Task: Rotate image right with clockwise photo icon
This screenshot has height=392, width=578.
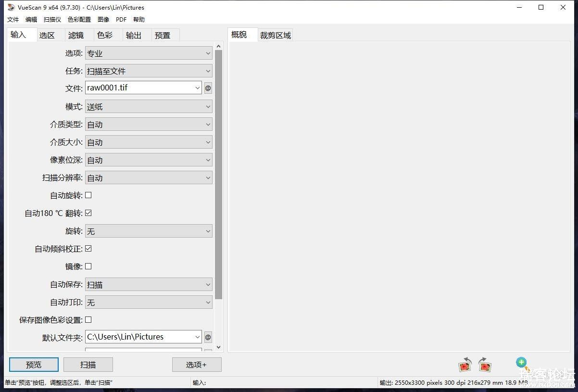Action: point(485,365)
